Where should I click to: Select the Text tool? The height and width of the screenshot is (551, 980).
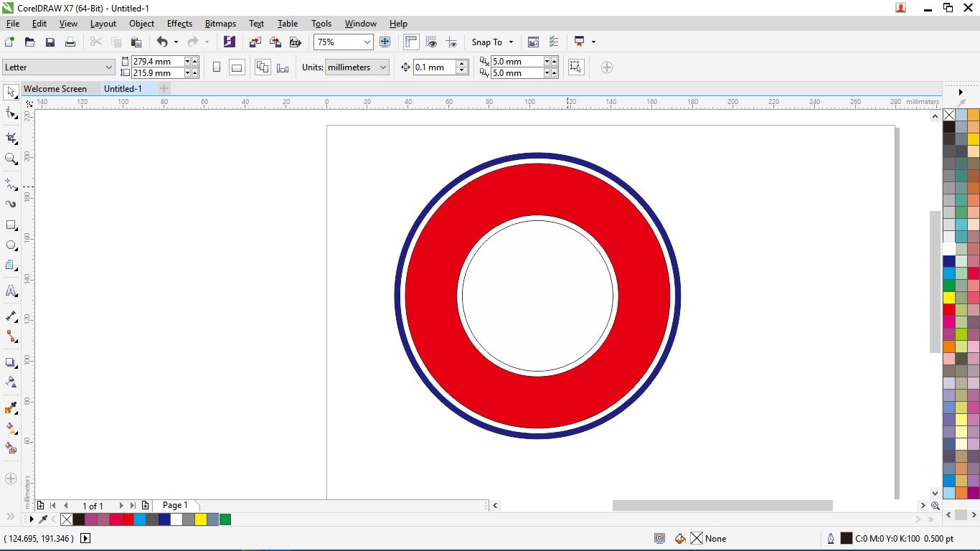point(11,291)
